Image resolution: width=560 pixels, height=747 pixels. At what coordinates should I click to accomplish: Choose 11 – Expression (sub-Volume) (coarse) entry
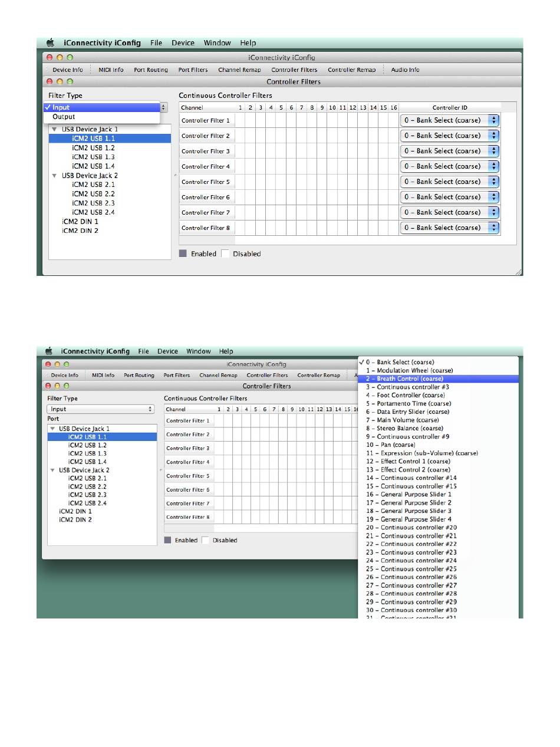[439, 453]
